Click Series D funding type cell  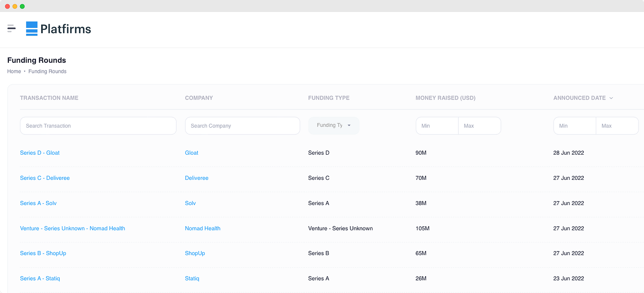click(319, 153)
